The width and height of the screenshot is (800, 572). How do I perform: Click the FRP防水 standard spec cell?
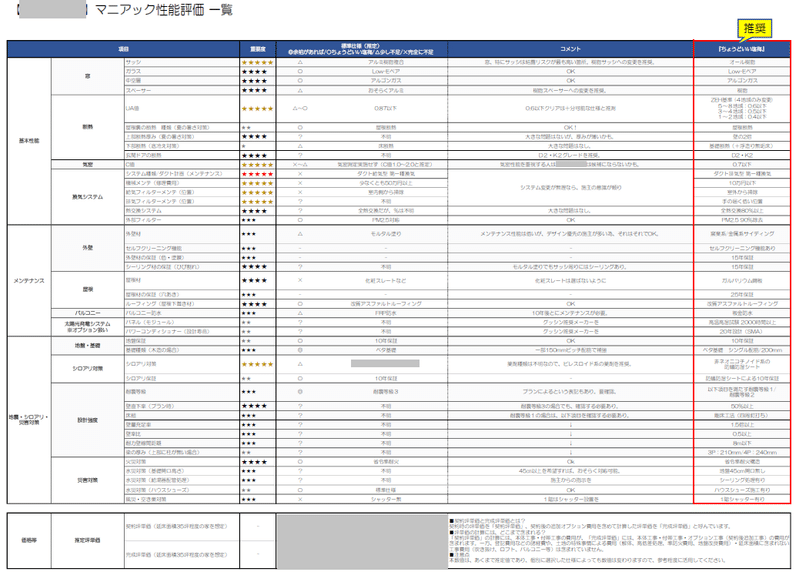[386, 313]
